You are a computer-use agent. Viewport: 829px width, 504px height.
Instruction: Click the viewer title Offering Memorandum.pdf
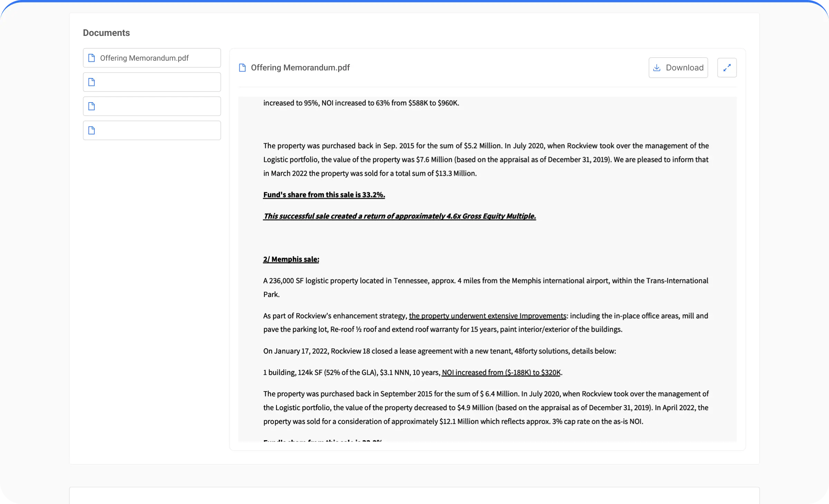point(300,68)
